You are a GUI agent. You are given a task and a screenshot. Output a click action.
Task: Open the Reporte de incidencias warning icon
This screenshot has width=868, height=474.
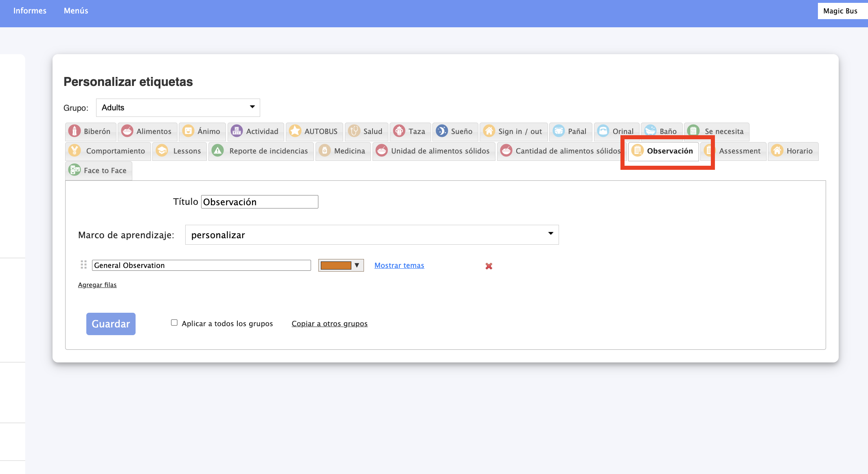point(218,151)
